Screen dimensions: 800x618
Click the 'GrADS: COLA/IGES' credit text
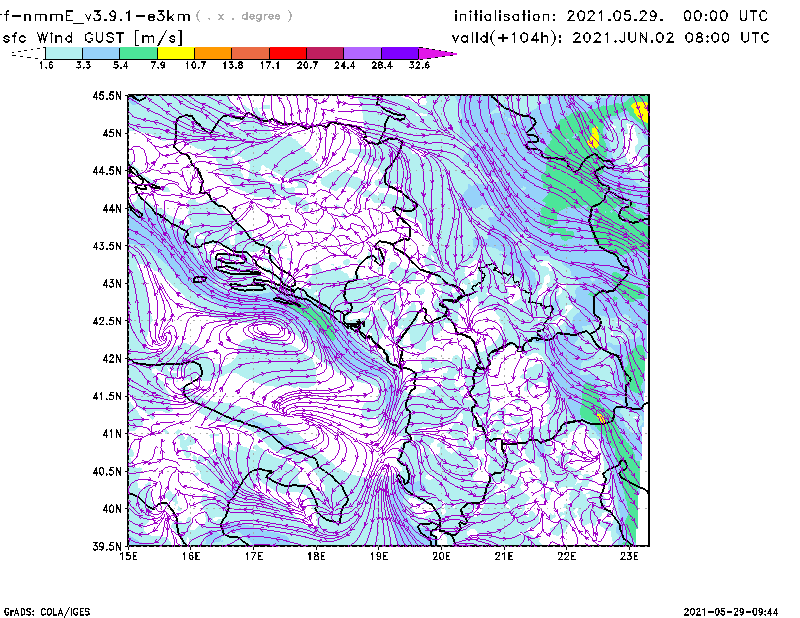[x=46, y=612]
